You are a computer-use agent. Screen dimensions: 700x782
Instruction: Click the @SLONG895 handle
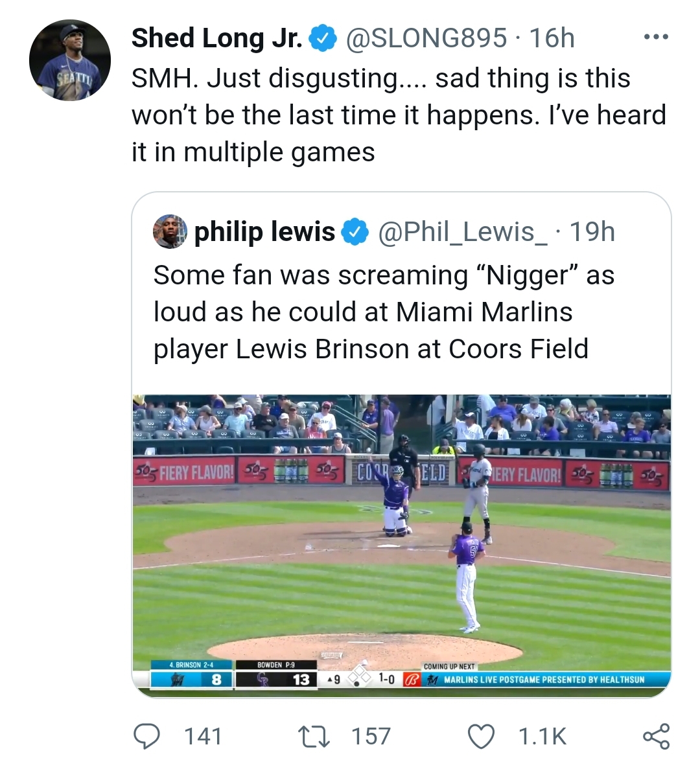click(426, 38)
